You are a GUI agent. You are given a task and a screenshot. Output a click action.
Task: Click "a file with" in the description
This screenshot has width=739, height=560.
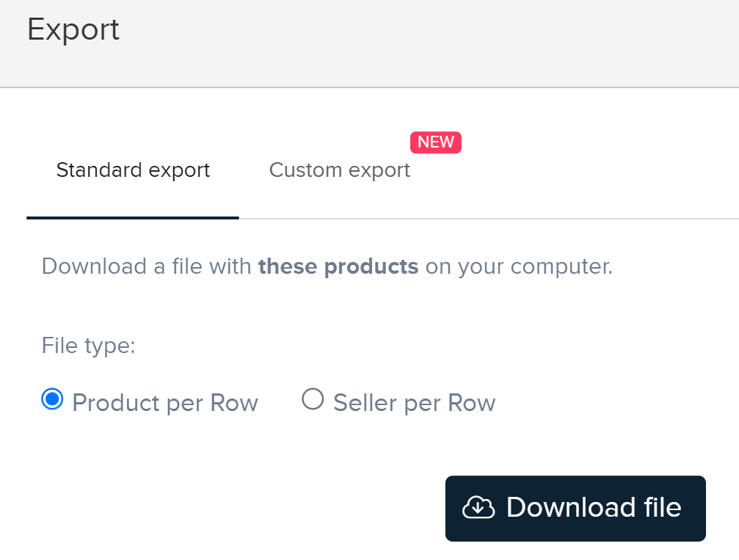pos(202,266)
